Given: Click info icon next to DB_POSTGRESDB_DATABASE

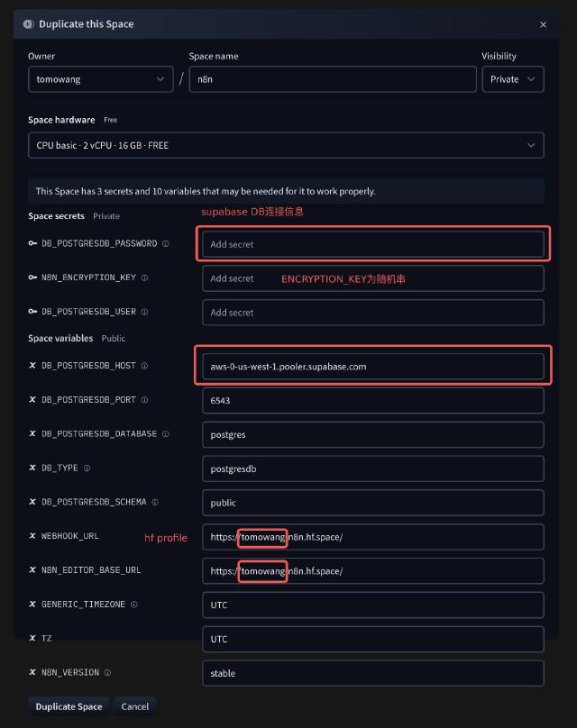Looking at the screenshot, I should coord(165,434).
